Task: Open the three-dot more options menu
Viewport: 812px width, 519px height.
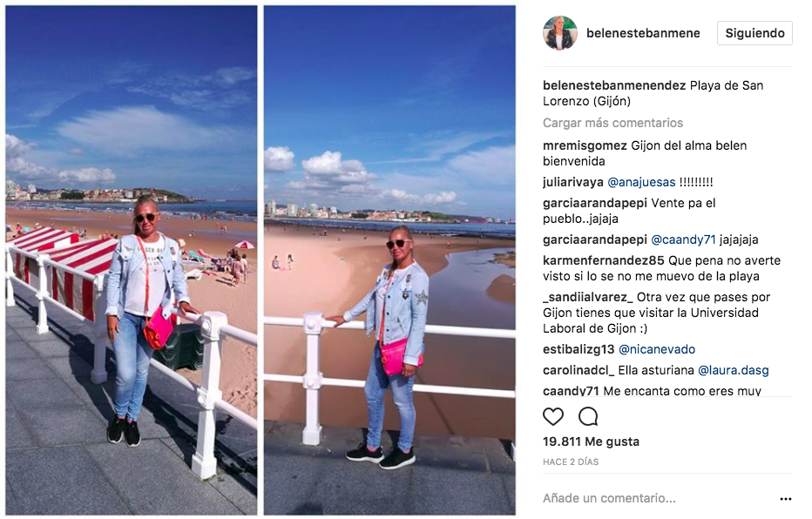Action: click(x=786, y=499)
